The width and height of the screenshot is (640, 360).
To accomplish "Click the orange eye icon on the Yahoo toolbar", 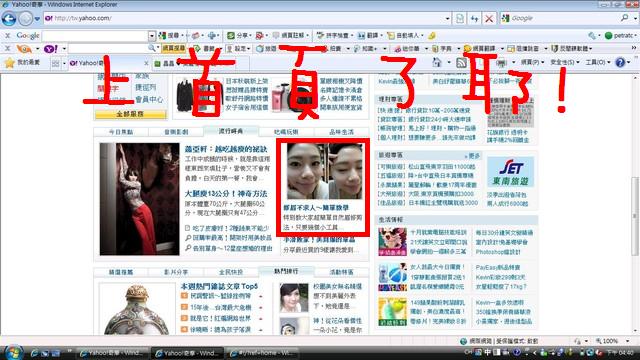I will pos(24,49).
